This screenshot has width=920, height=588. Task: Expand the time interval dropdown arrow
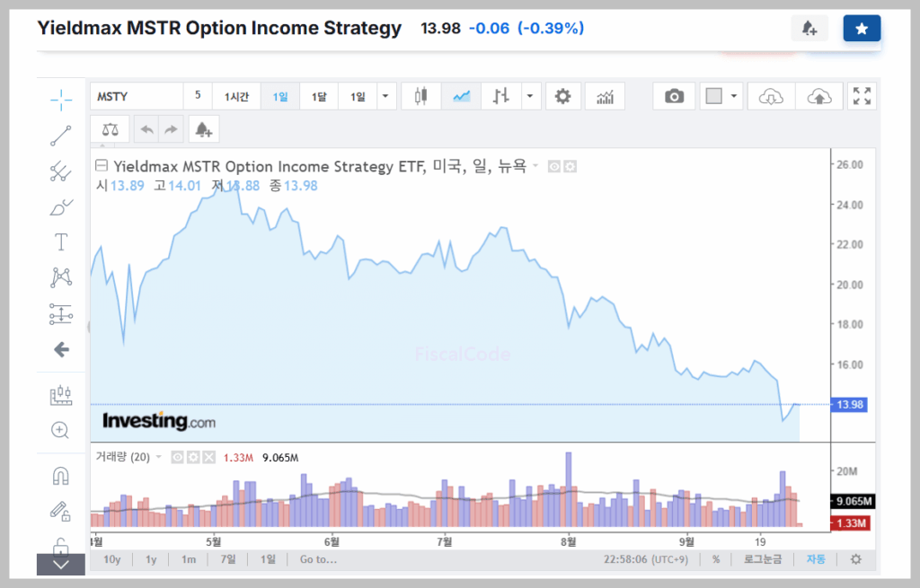(x=386, y=96)
